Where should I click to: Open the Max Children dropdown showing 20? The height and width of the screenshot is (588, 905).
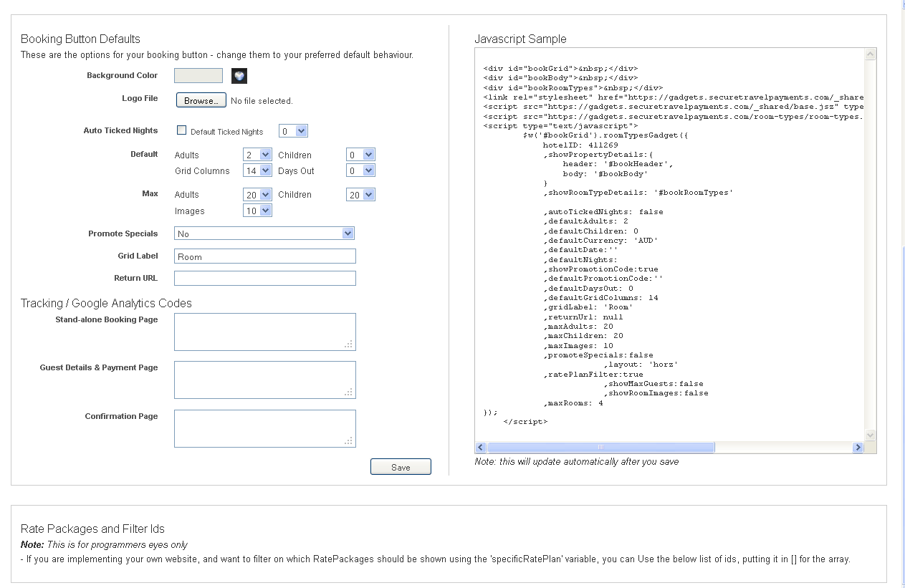pos(360,195)
